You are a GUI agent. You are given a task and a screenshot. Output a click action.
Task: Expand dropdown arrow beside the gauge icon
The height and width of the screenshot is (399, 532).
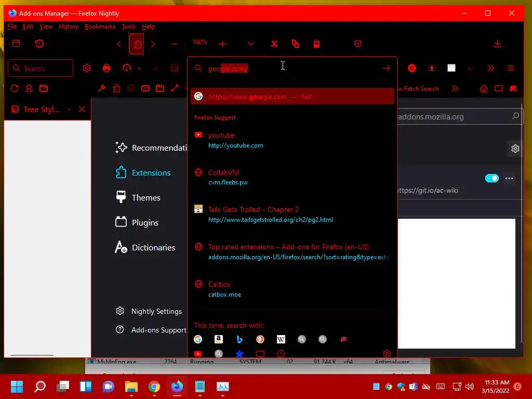click(139, 69)
